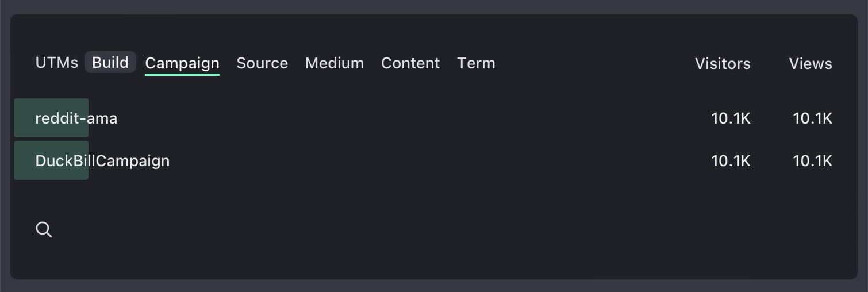
Task: Click the green underline beneath Campaign
Action: pos(182,74)
